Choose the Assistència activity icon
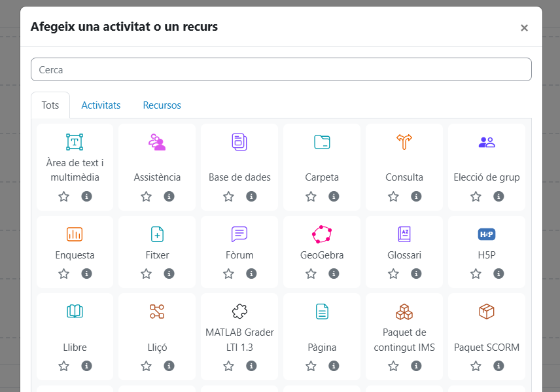Viewport: 560px width, 392px height. 157,142
